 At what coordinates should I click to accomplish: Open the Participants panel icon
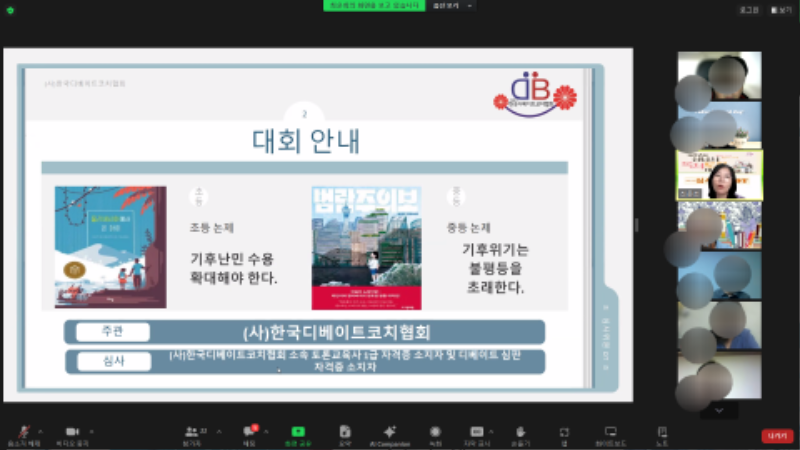coord(191,432)
